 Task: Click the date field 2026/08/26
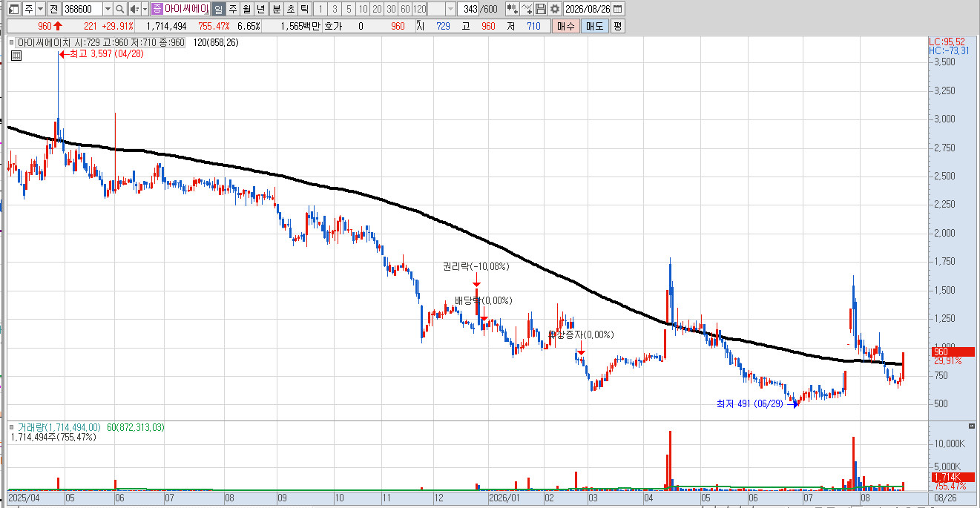coord(588,9)
